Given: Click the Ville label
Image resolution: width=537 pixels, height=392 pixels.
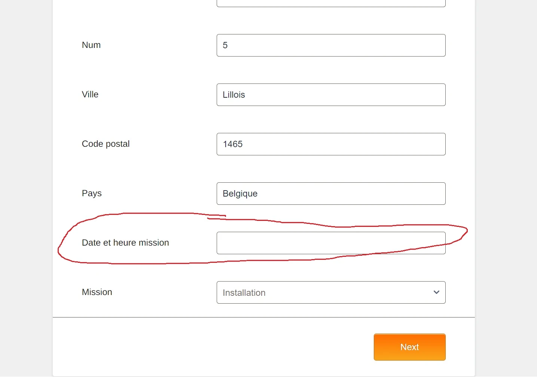Looking at the screenshot, I should click(90, 94).
